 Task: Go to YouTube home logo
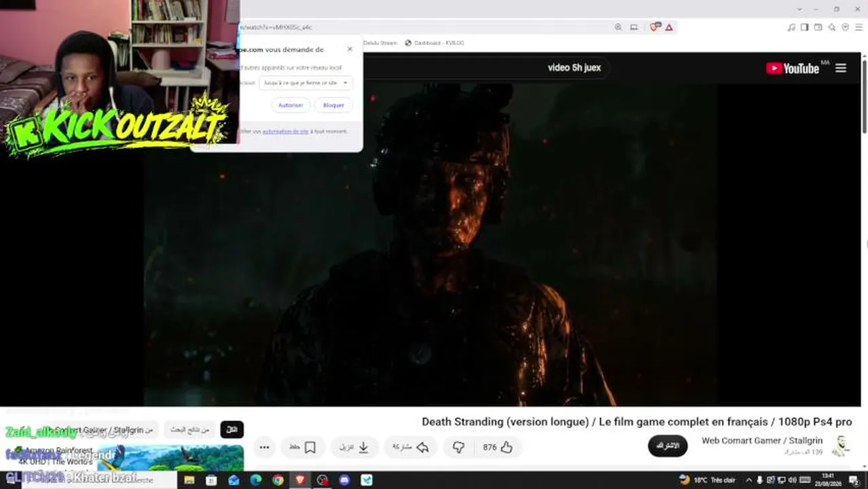(x=793, y=68)
